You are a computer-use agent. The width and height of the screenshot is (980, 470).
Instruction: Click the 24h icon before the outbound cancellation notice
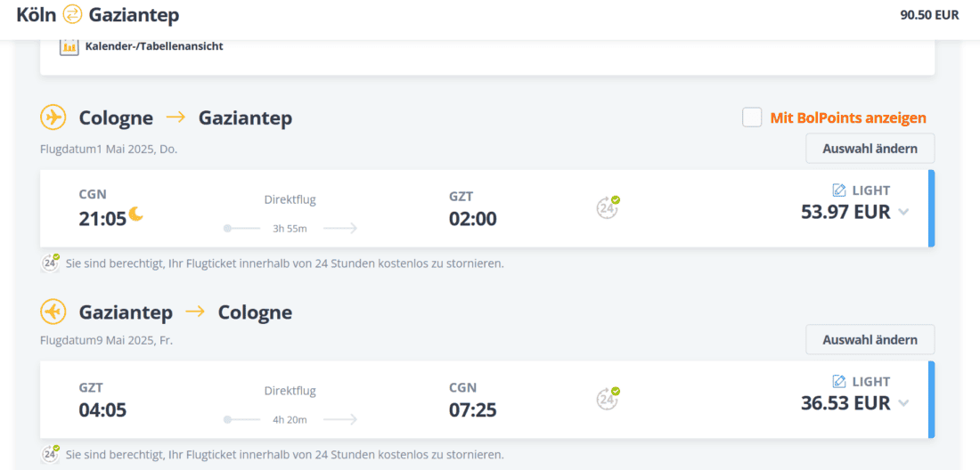point(51,263)
